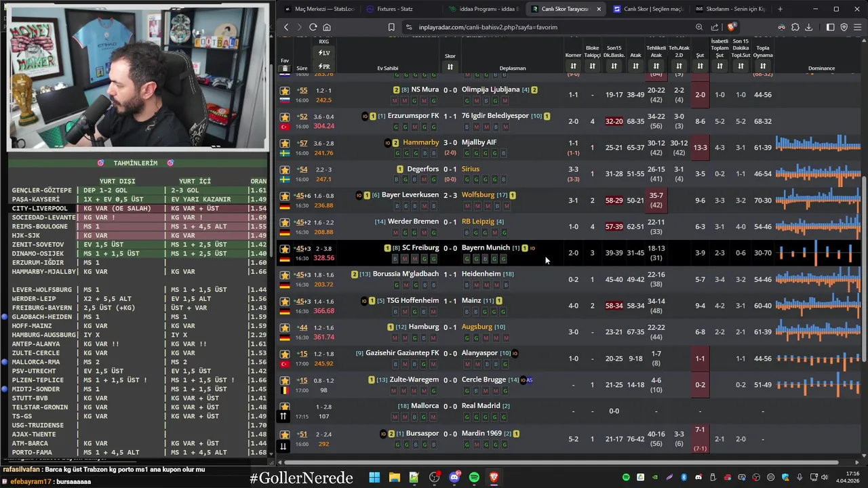The image size is (868, 488).
Task: Sort by Şut column arrows
Action: point(700,66)
